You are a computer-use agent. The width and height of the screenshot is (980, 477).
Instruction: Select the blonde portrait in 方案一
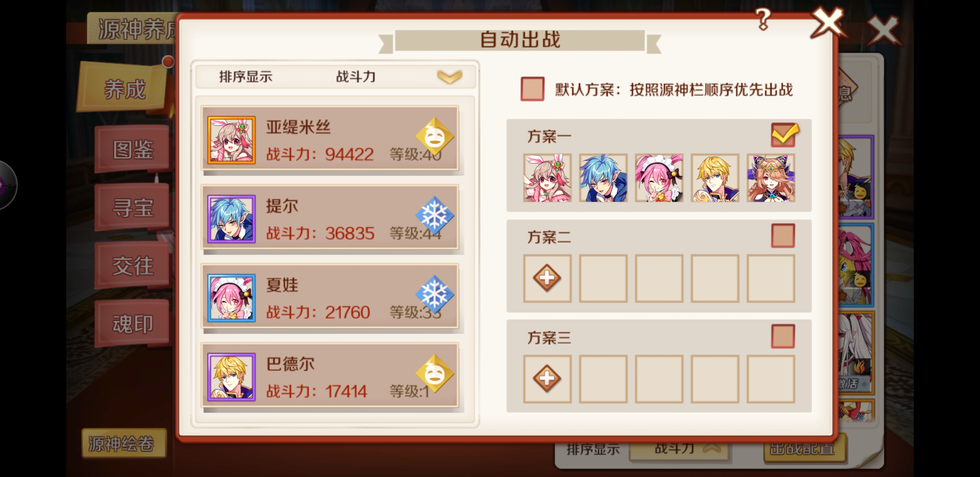tap(715, 178)
